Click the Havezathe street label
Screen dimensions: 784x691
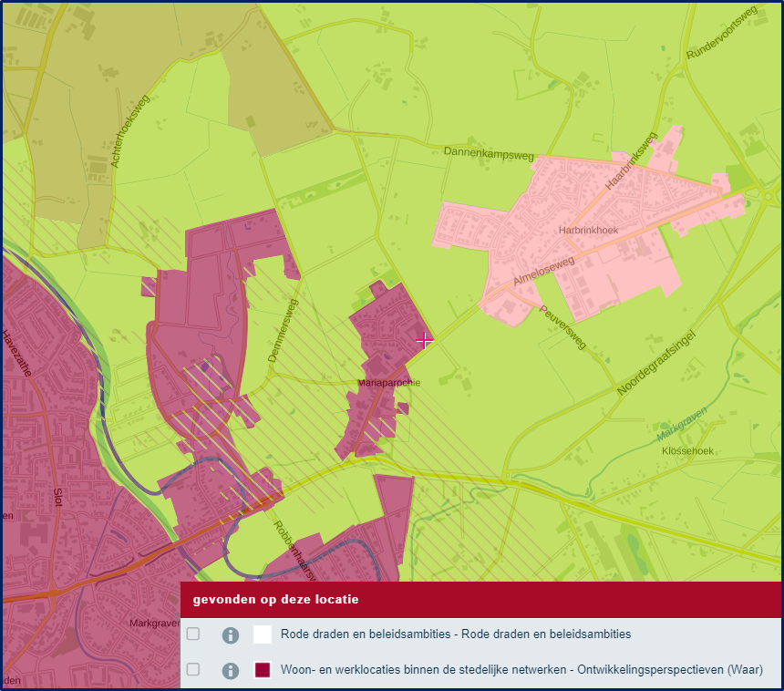[x=17, y=353]
